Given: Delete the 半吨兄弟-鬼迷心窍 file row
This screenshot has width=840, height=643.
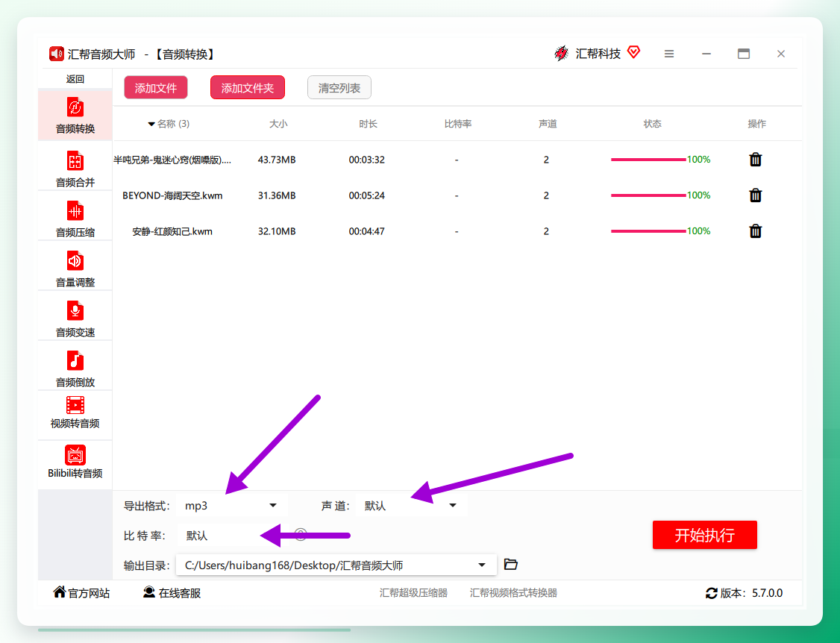Looking at the screenshot, I should (x=756, y=160).
